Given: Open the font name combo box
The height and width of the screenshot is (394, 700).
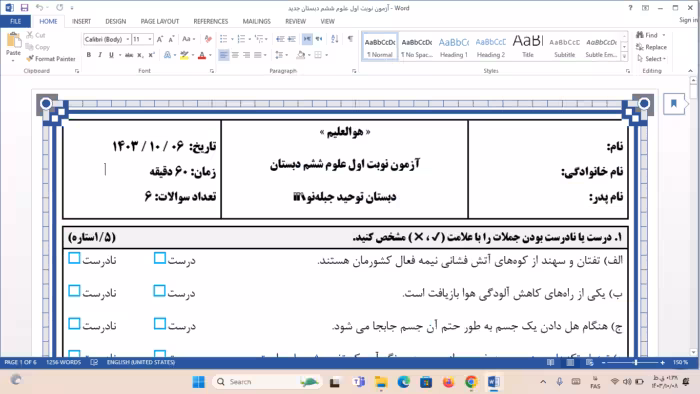Looking at the screenshot, I should point(107,39).
